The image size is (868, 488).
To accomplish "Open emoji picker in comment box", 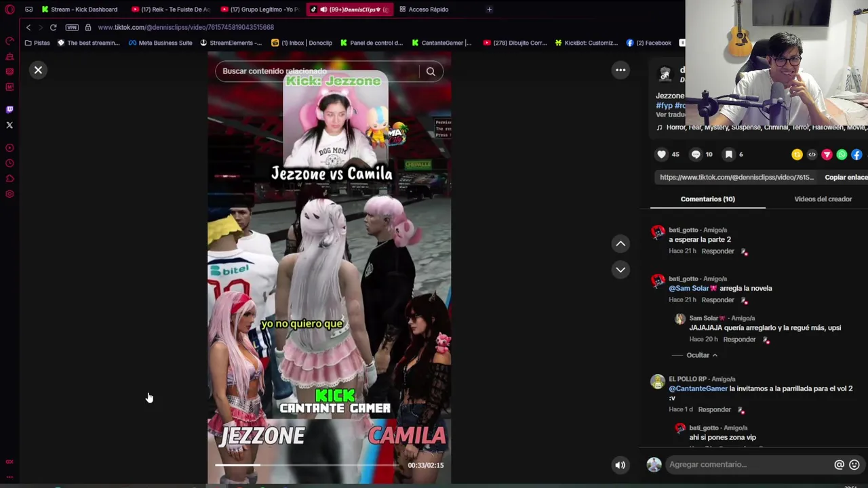I will pyautogui.click(x=854, y=464).
